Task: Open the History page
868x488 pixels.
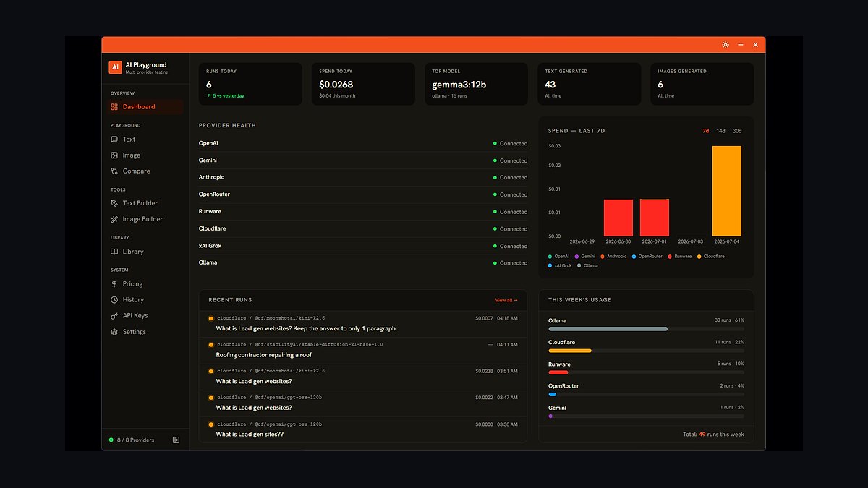Action: (144, 300)
